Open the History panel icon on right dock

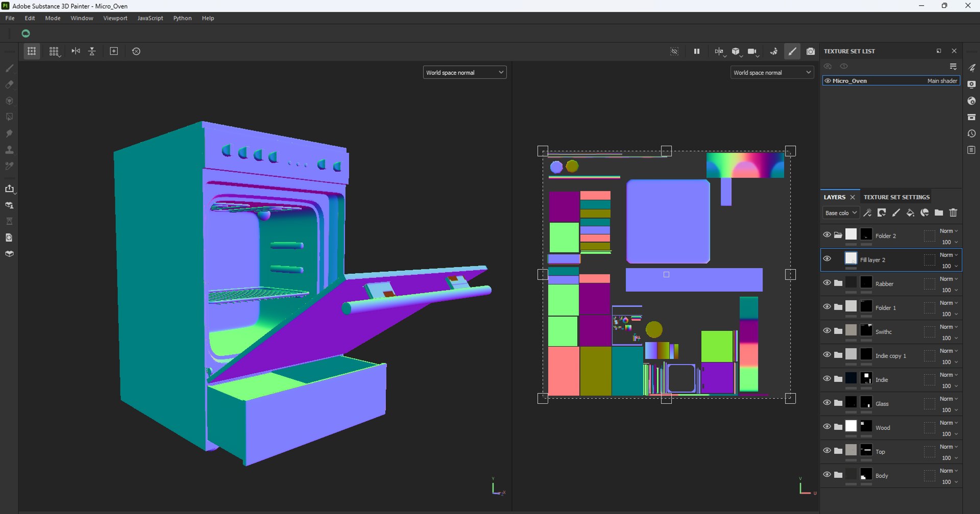(x=971, y=134)
